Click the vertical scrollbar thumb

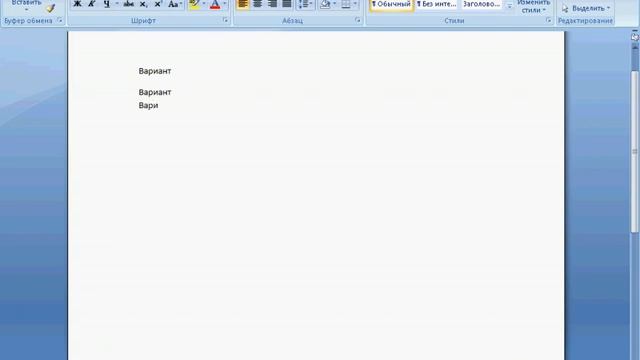[x=635, y=151]
